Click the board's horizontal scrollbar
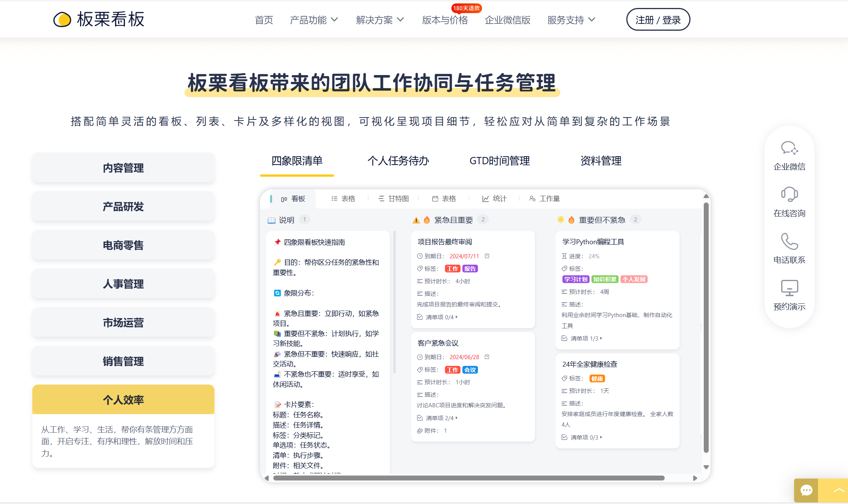848x504 pixels. pos(469,478)
